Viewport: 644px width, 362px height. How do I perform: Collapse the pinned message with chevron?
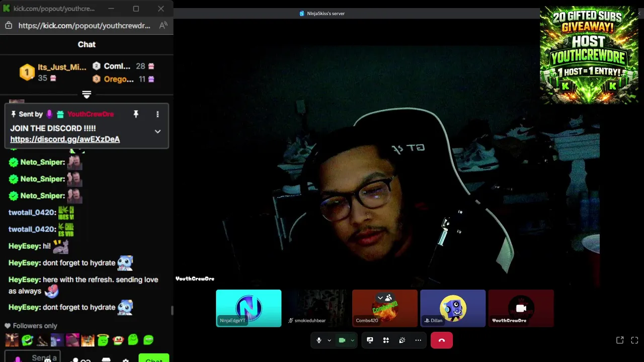[x=157, y=132]
